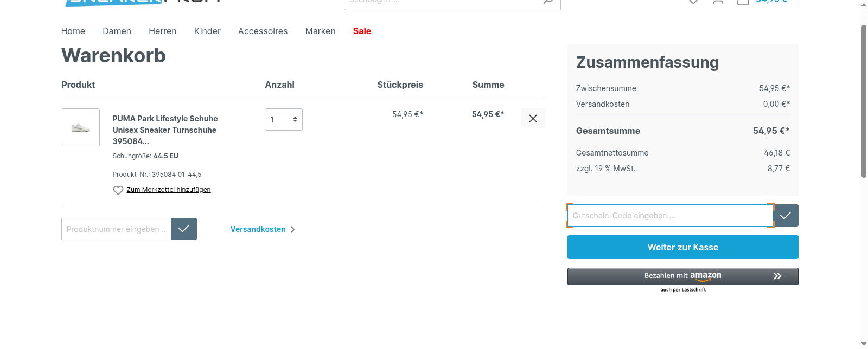
Task: Open the account icon in header
Action: tap(718, 2)
